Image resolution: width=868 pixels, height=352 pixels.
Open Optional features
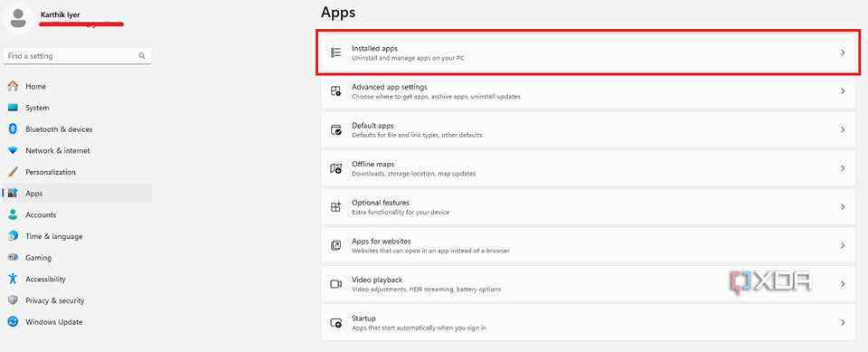(x=588, y=206)
